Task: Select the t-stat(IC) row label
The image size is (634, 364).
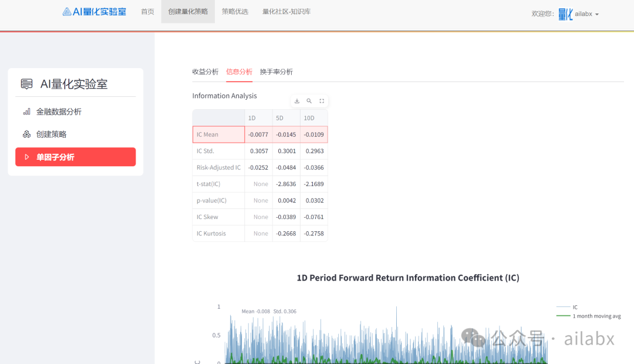Action: tap(219, 184)
